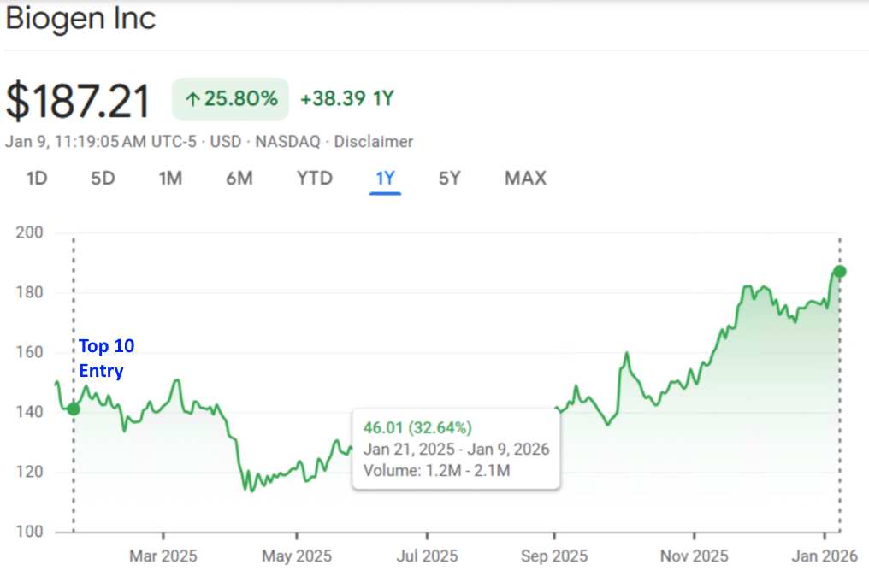
Task: Open the 6M chart view
Action: pyautogui.click(x=239, y=179)
